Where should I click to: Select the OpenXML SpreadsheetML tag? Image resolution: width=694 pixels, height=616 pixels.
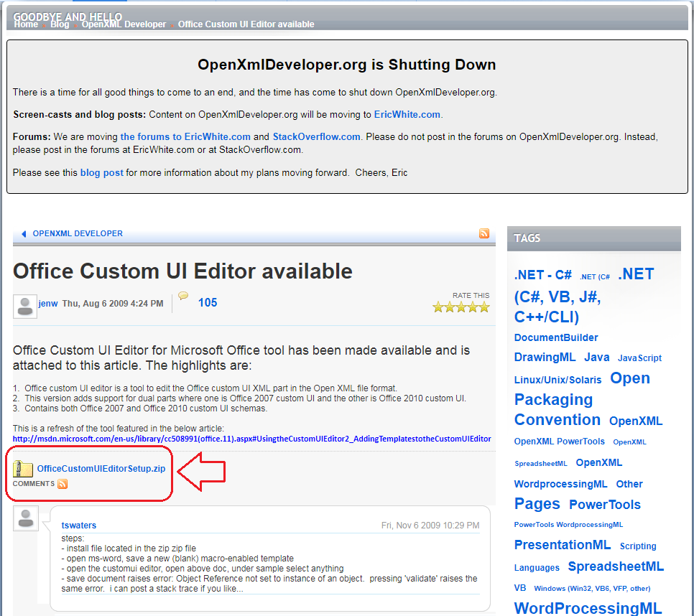[x=580, y=452]
